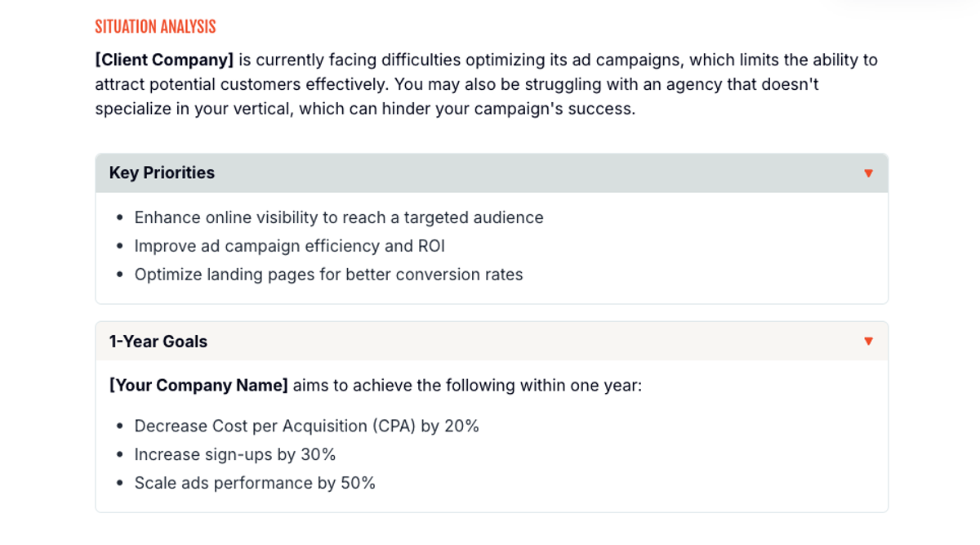Click the 'specialize in your vertical' paragraph line
This screenshot has height=545, width=980.
pyautogui.click(x=364, y=109)
